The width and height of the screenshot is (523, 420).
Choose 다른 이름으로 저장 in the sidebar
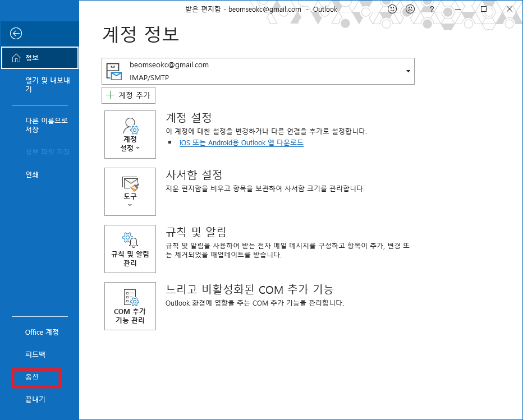tap(47, 124)
